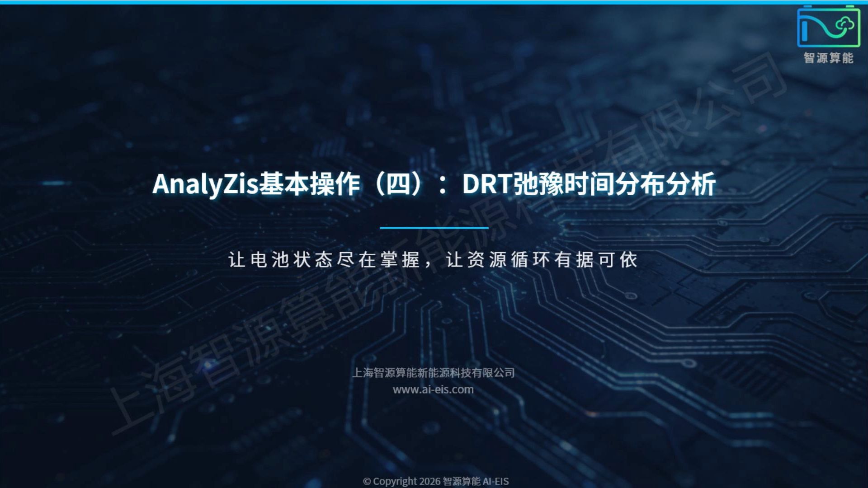Click the 智源算能 text under the logo
The image size is (868, 488).
[x=829, y=58]
